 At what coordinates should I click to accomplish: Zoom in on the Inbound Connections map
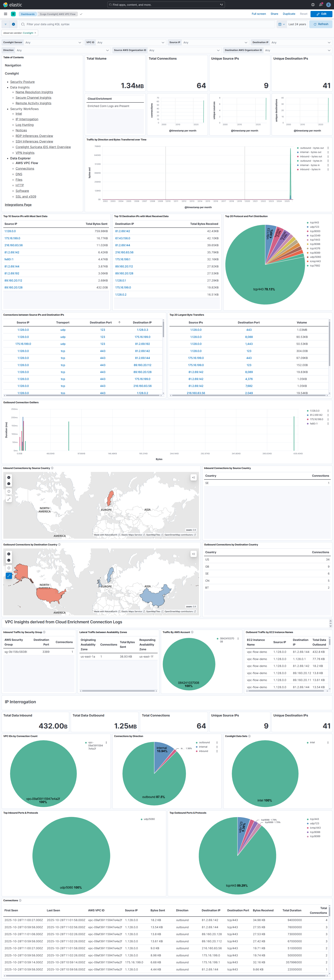point(9,477)
